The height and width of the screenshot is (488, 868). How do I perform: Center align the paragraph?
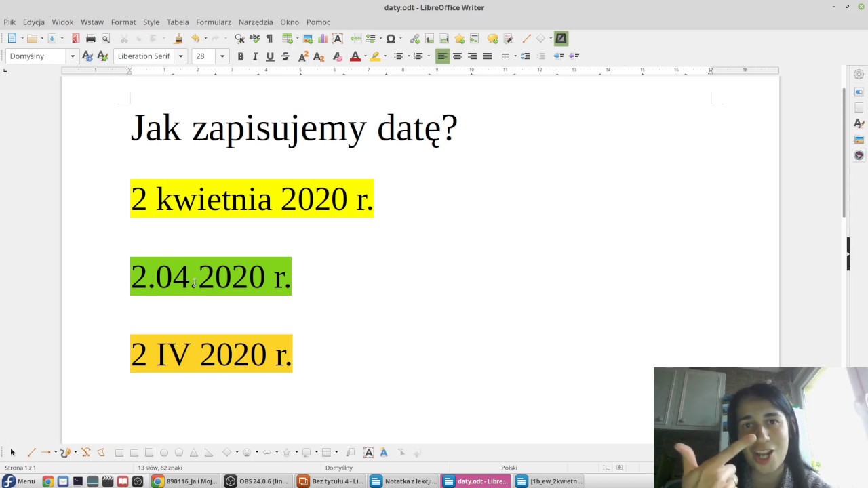[x=457, y=56]
